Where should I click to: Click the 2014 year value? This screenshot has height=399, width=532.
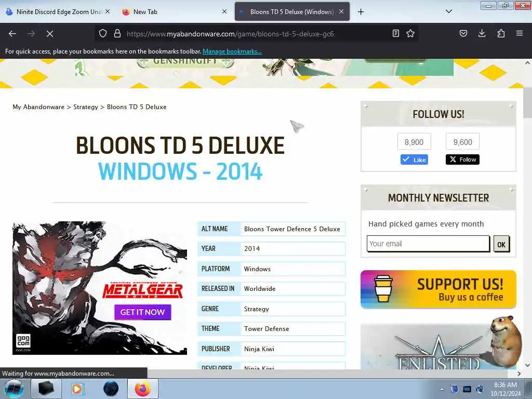pos(252,249)
